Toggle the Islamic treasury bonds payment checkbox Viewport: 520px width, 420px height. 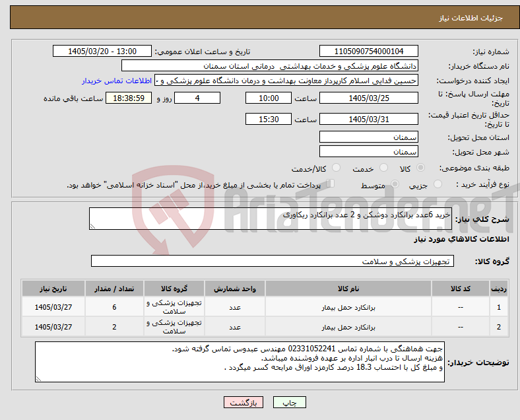coord(331,184)
